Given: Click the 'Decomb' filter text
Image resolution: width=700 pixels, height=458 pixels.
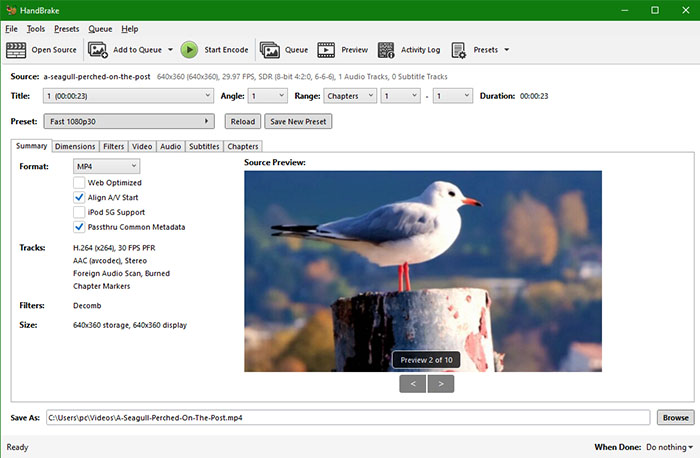Looking at the screenshot, I should click(87, 306).
